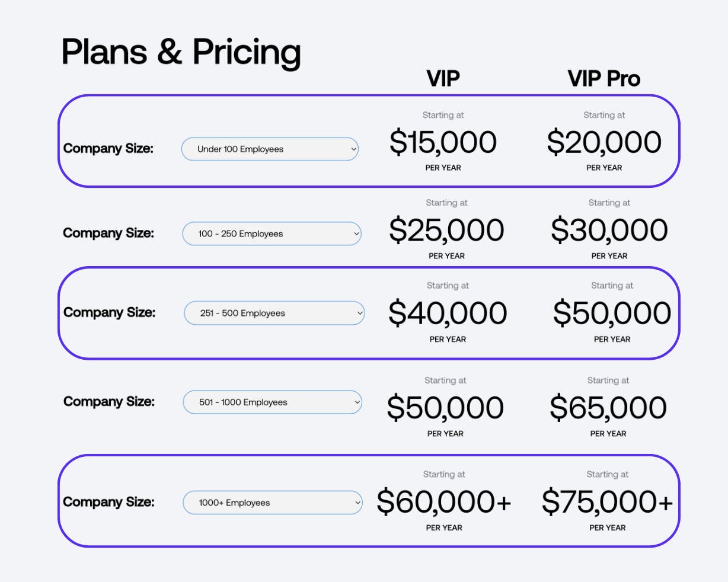Click VIP $50,000 for 501 - 1000 Employees
This screenshot has height=582, width=728.
tap(445, 408)
